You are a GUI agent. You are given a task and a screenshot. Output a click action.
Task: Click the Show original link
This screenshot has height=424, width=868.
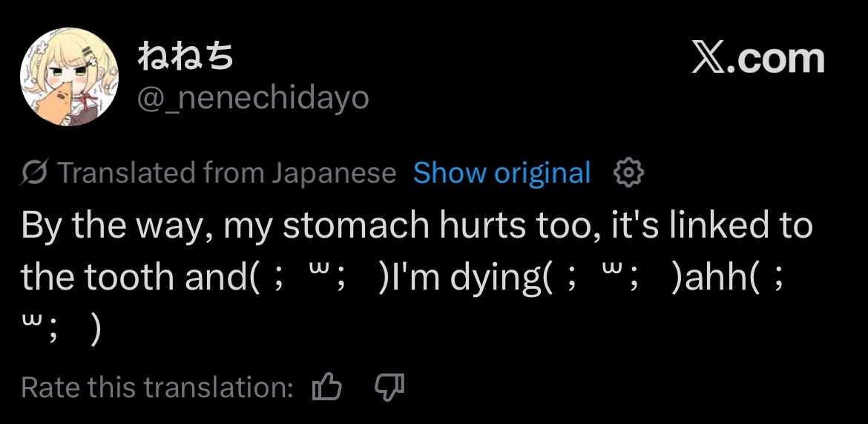502,173
